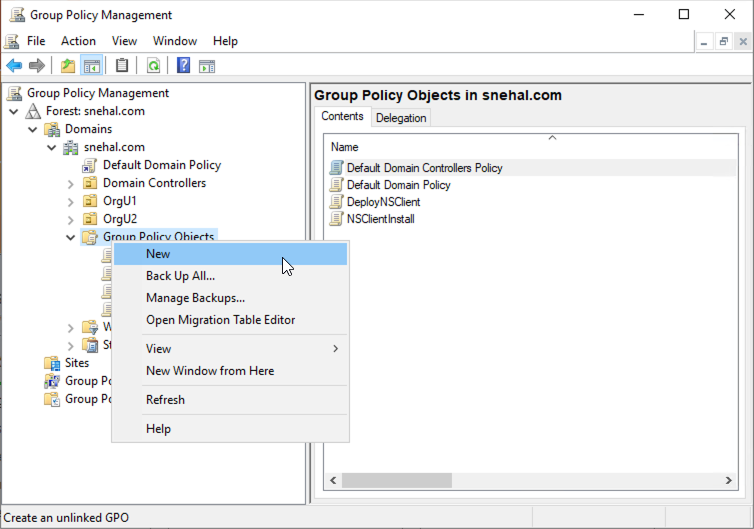Click Default Domain Policy in tree
Viewport: 754px width, 529px height.
coord(161,165)
